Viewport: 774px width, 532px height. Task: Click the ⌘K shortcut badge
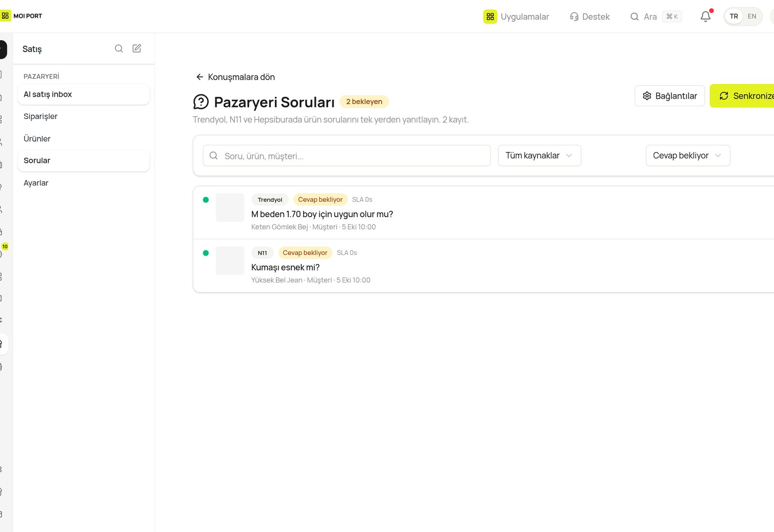pyautogui.click(x=672, y=16)
